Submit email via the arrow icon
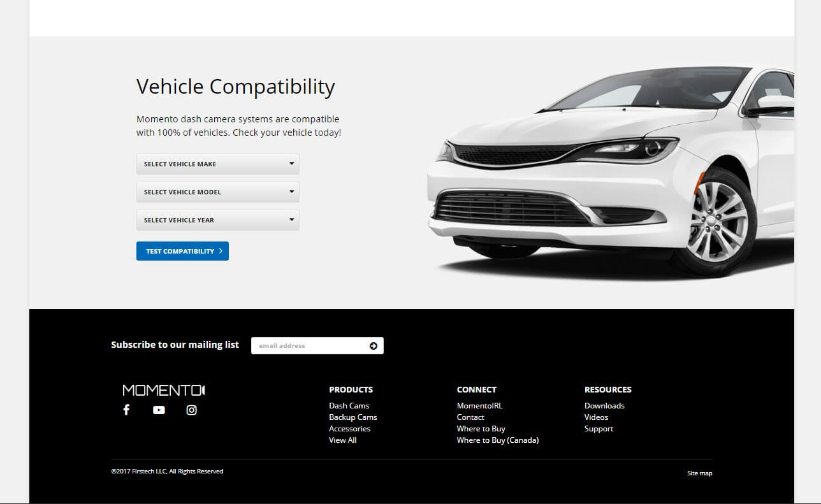 [373, 345]
